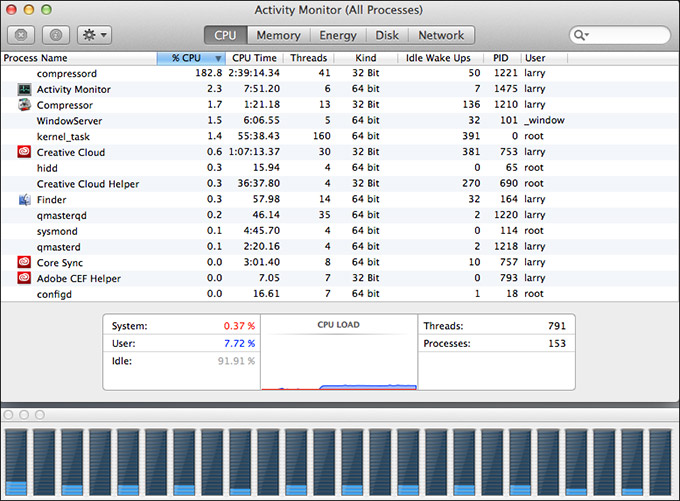Switch to the Disk tab
The width and height of the screenshot is (680, 501).
tap(387, 35)
